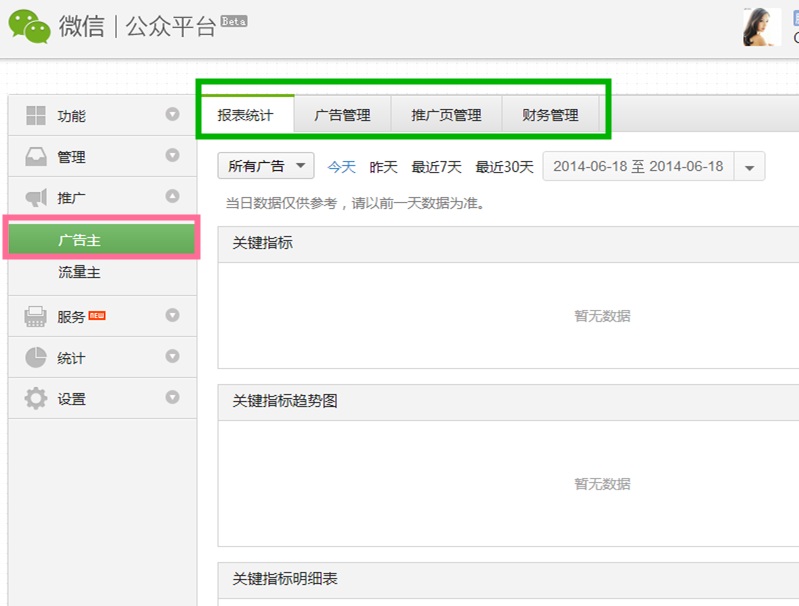This screenshot has width=799, height=606.
Task: Click the 服务 printer icon
Action: pos(36,317)
